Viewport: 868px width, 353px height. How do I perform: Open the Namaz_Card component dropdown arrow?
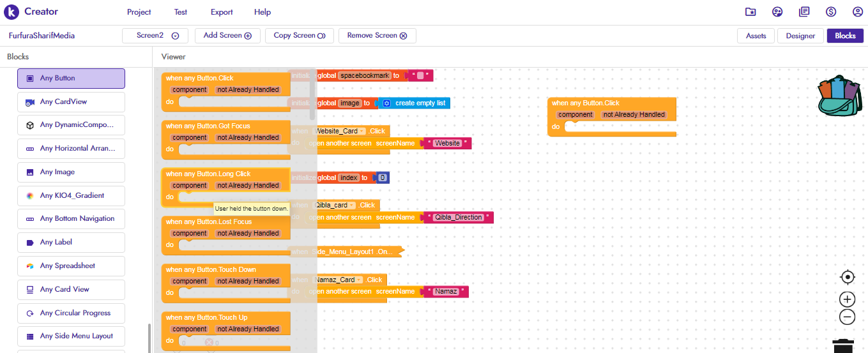360,280
